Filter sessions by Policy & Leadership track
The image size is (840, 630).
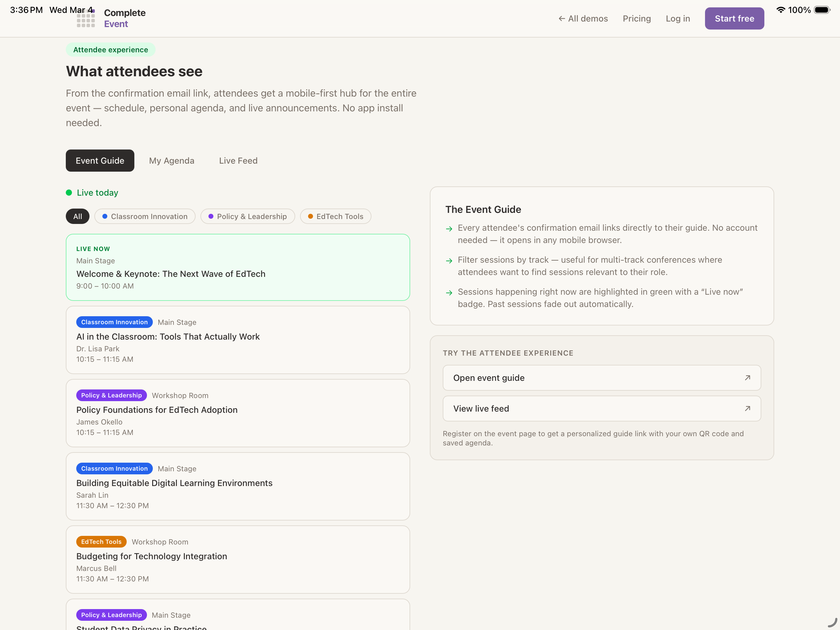tap(248, 216)
